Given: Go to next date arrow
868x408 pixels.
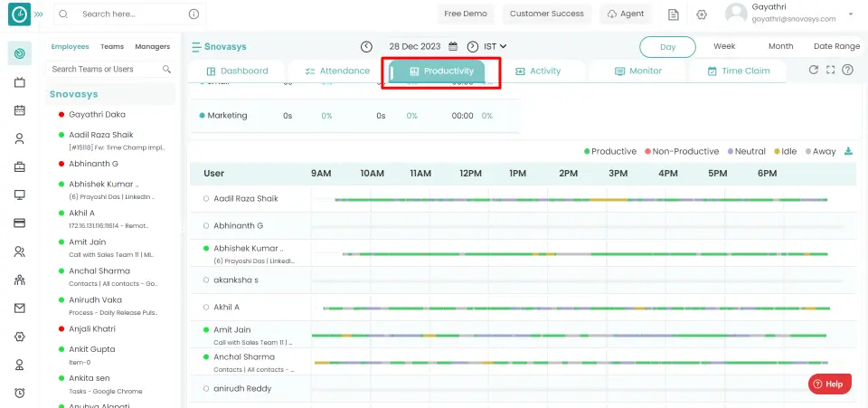Looking at the screenshot, I should point(472,47).
